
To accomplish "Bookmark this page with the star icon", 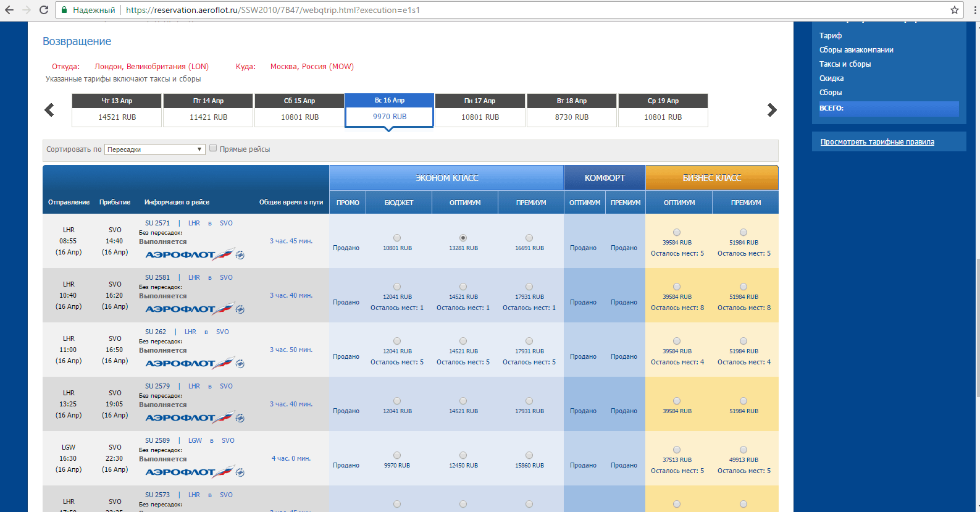I will point(954,10).
